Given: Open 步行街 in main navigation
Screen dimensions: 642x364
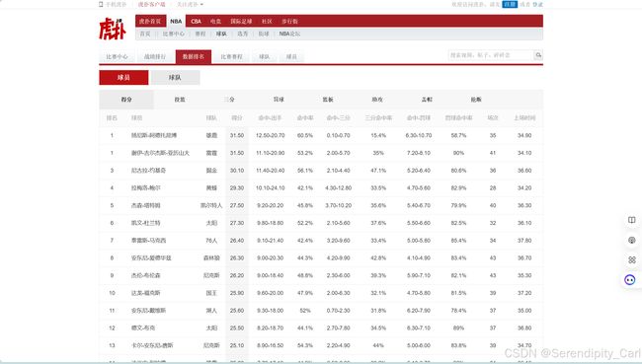Looking at the screenshot, I should click(x=289, y=22).
